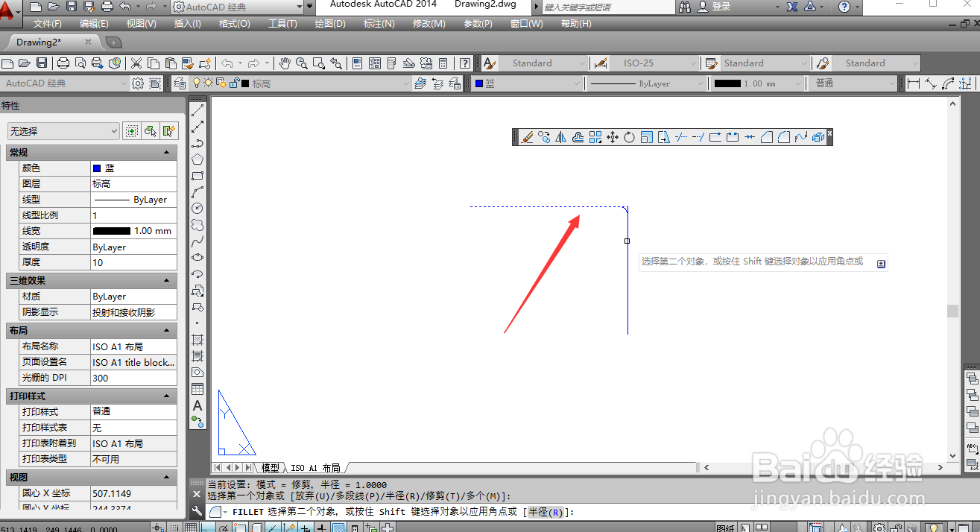Select the Trim tool in Modify toolbar
980x532 pixels.
point(680,137)
